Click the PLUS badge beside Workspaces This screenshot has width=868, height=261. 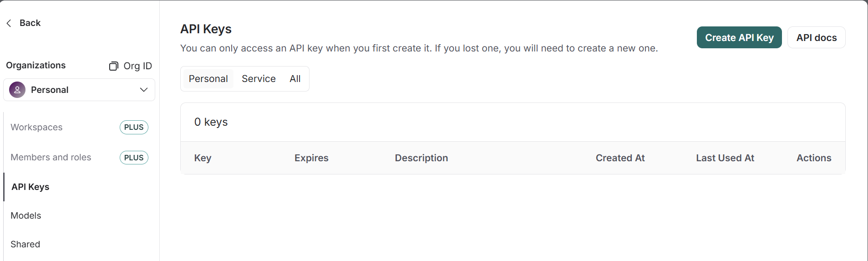(x=134, y=127)
